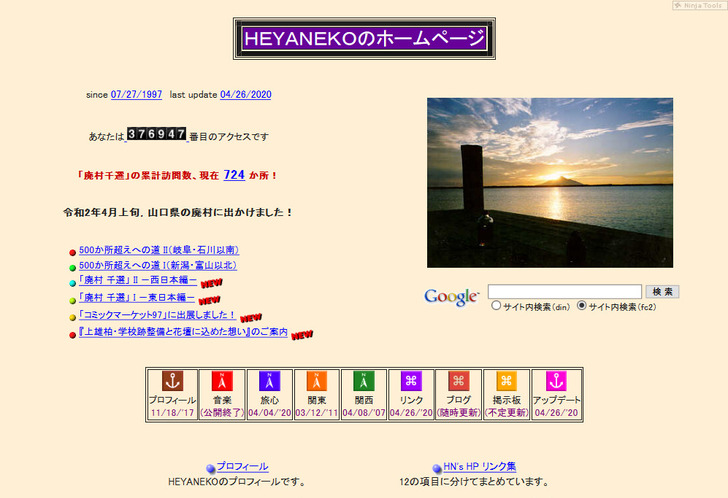Select サイト内検索(din) radio button
This screenshot has height=498, width=728.
coord(496,307)
